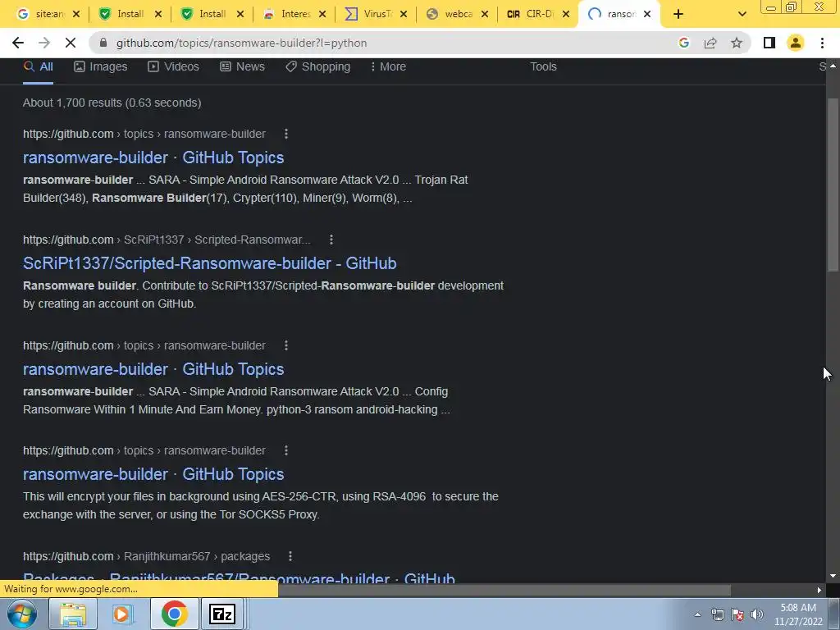Image resolution: width=840 pixels, height=630 pixels.
Task: Toggle the browser side panel
Action: click(x=769, y=43)
